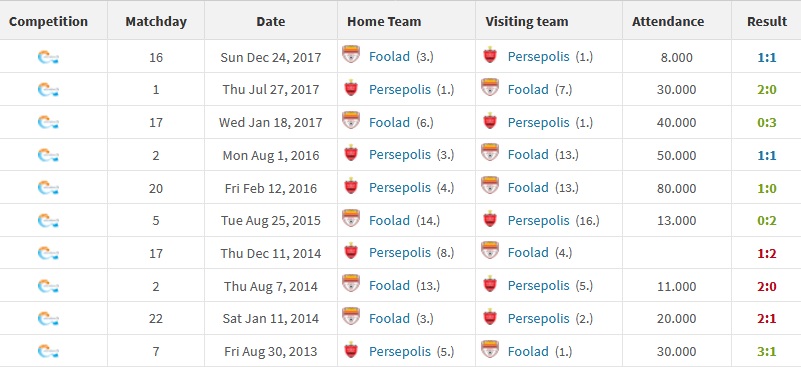Screen dimensions: 801x367
Task: Click Foolad crest in Feb 12, 2016 row
Action: 490,186
